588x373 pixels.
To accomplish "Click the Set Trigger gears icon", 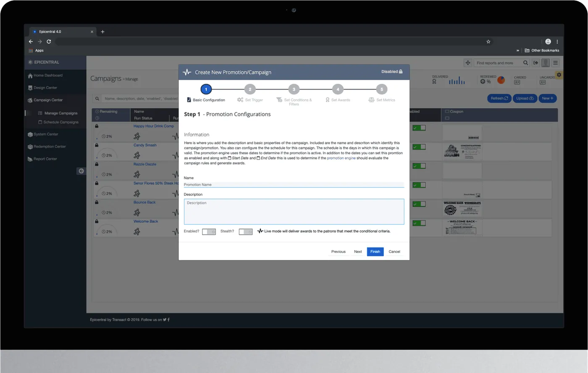I will [240, 100].
